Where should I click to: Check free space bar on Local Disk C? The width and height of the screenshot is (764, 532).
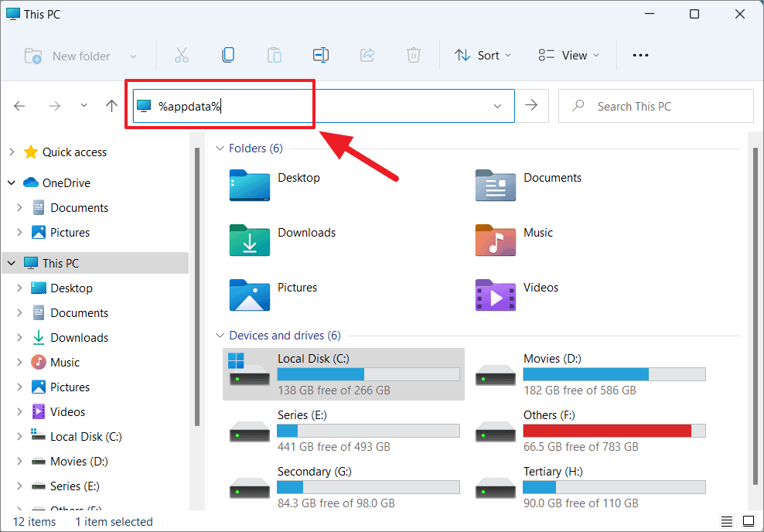(369, 373)
